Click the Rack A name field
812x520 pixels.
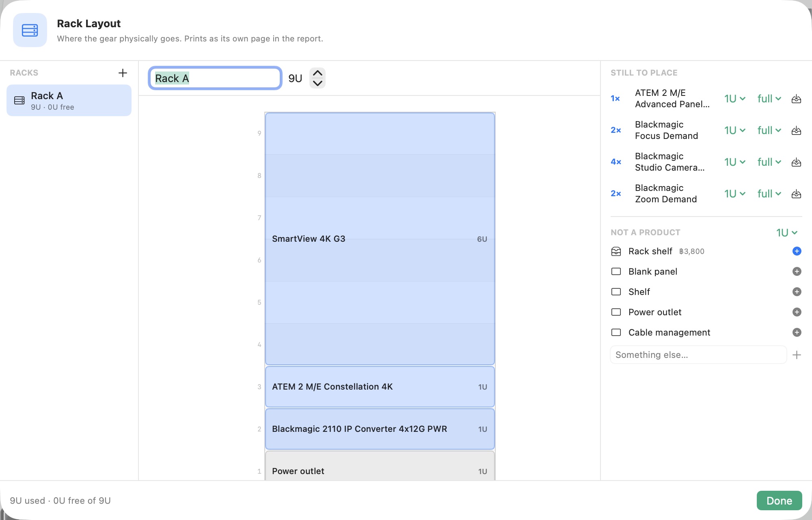(215, 78)
